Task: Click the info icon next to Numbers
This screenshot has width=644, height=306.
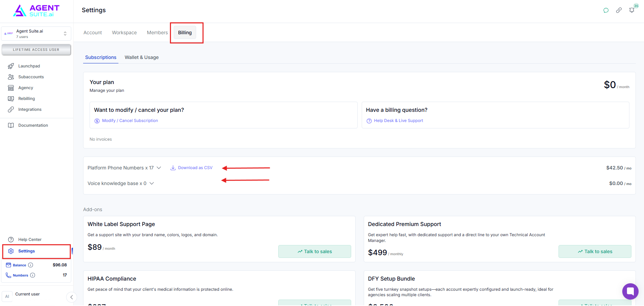Action: click(x=33, y=275)
